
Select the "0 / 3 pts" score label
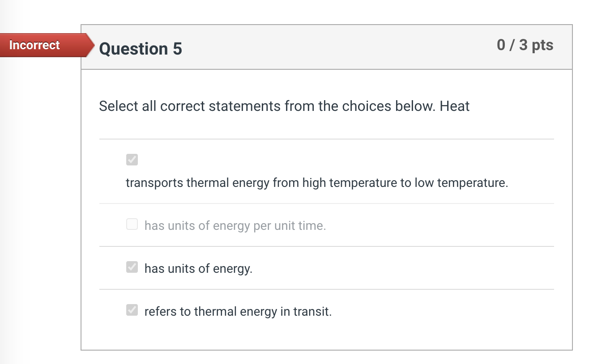pos(525,45)
